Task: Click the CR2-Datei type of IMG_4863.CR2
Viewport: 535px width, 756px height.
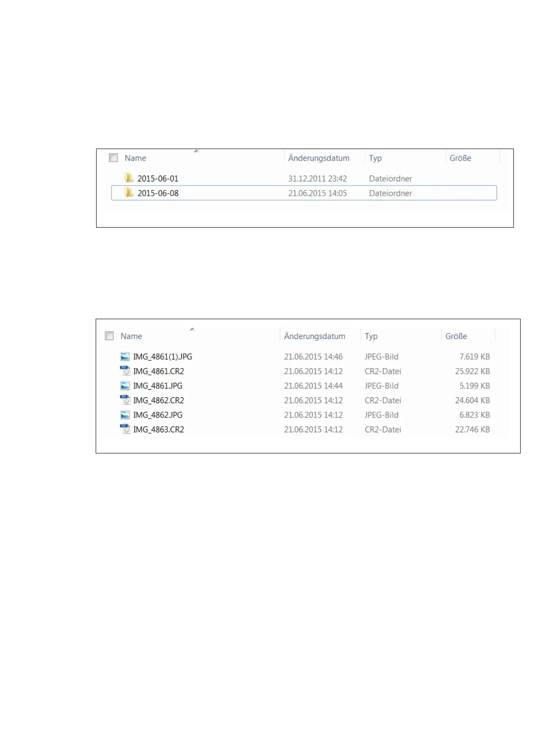Action: tap(383, 430)
